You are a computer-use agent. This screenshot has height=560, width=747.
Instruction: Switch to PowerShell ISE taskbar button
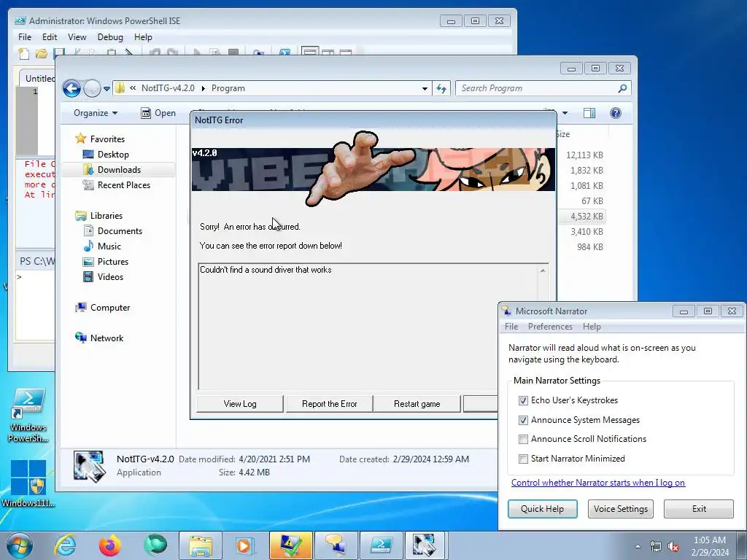point(381,545)
